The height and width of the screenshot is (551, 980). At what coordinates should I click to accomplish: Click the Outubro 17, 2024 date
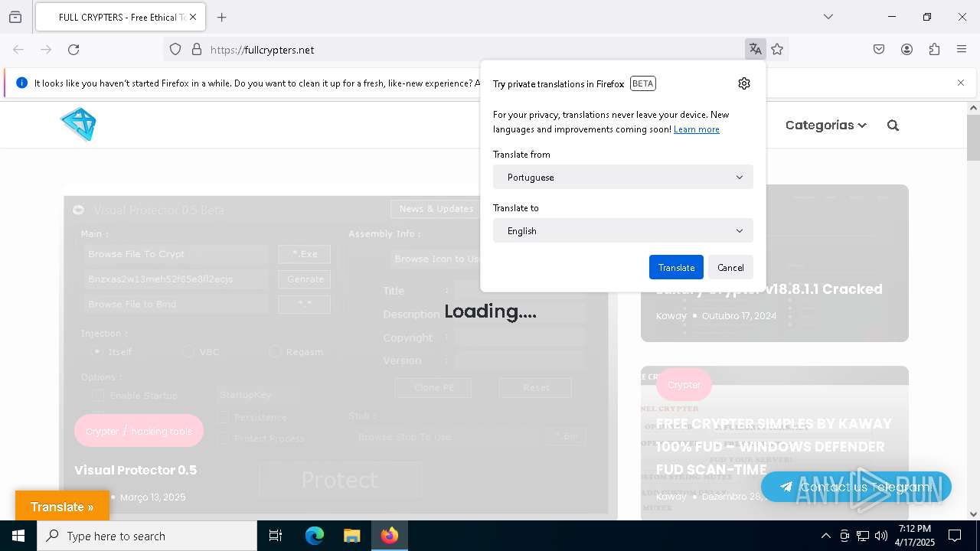tap(739, 315)
